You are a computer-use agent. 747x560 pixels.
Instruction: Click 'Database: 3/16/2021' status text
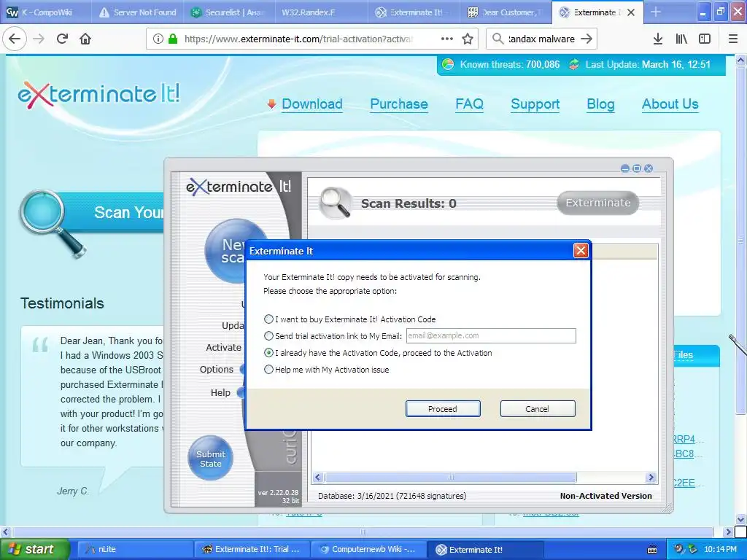[392, 496]
